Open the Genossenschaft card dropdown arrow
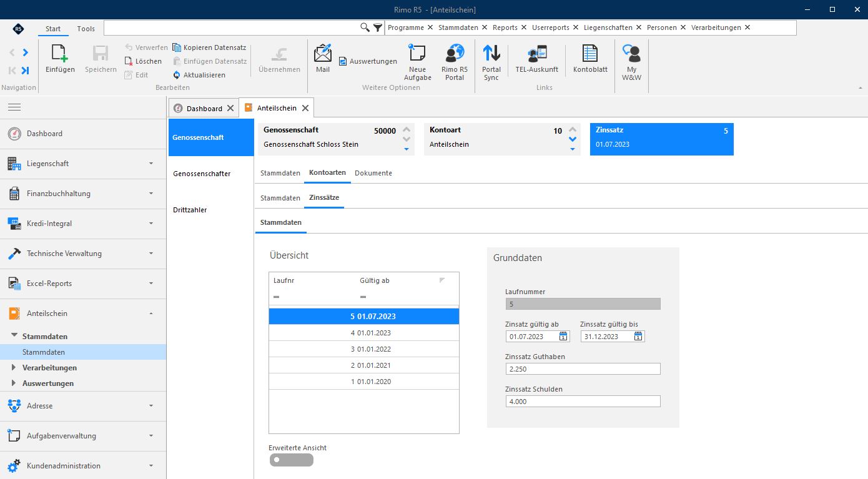 [407, 149]
